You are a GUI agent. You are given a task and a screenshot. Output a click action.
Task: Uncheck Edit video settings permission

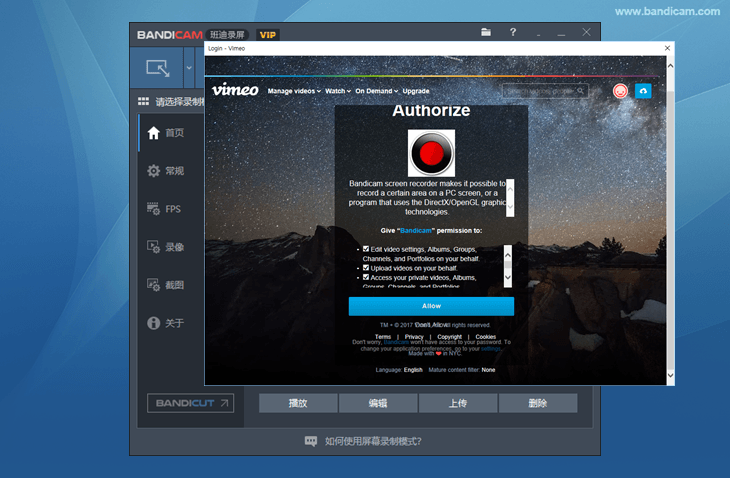(366, 249)
